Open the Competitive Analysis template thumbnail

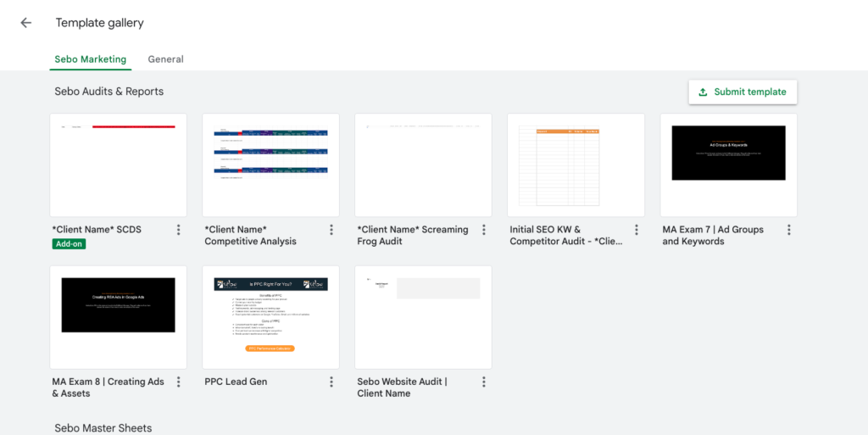click(271, 165)
